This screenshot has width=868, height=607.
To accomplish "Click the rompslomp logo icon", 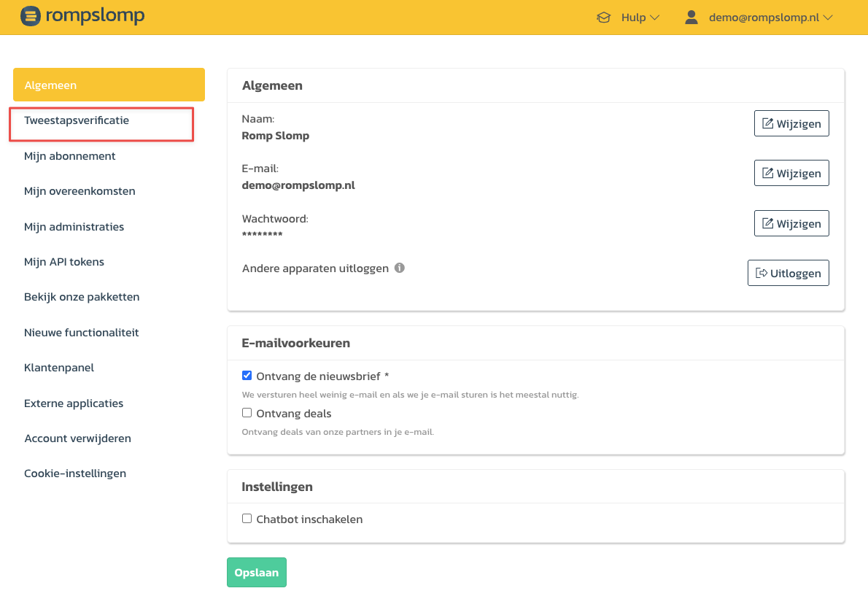I will point(31,16).
